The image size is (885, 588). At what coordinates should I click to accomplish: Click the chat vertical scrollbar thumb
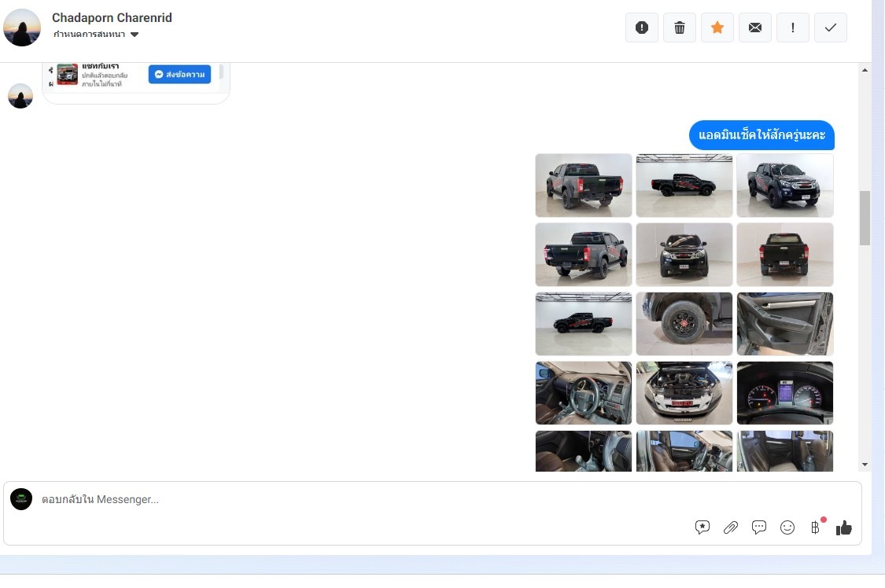point(865,219)
